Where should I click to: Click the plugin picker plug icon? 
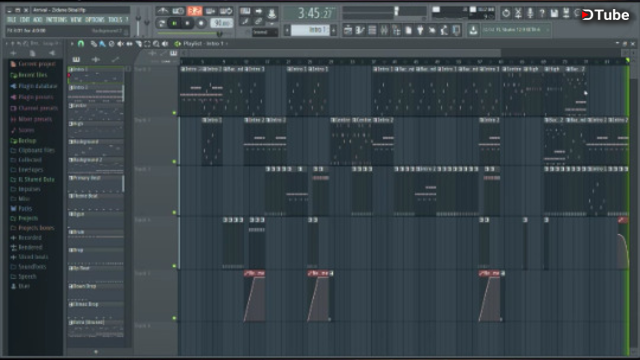[420, 30]
